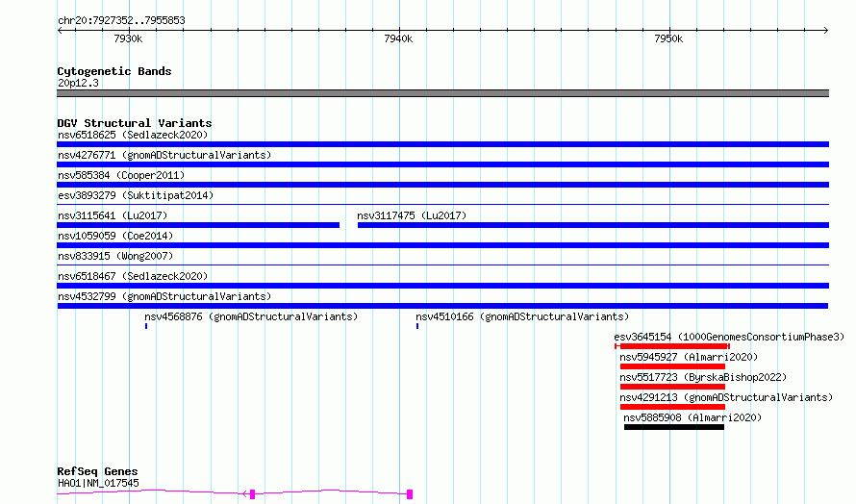Click nsv833915 (Wong2007) variant label
Screen dimensions: 856x504
pos(115,256)
